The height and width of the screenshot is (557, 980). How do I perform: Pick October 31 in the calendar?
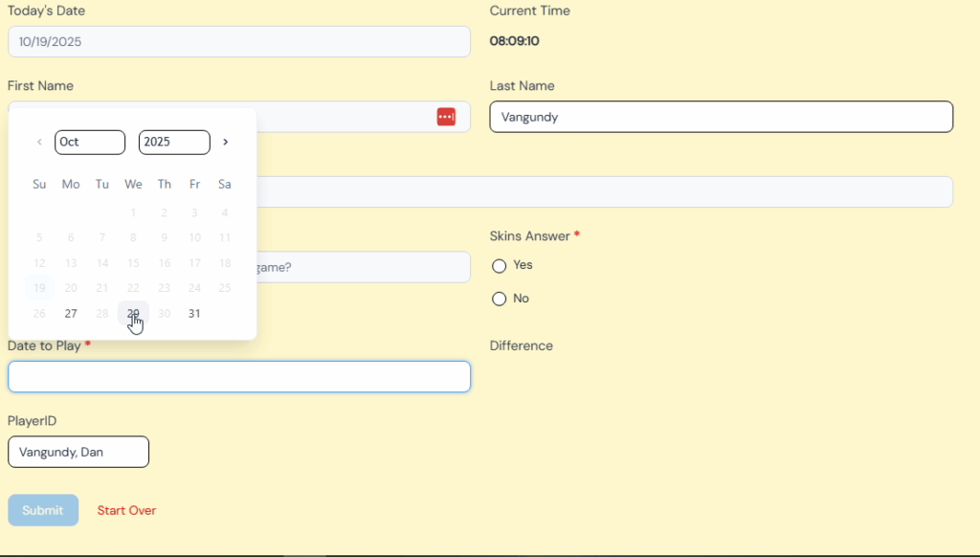click(194, 313)
